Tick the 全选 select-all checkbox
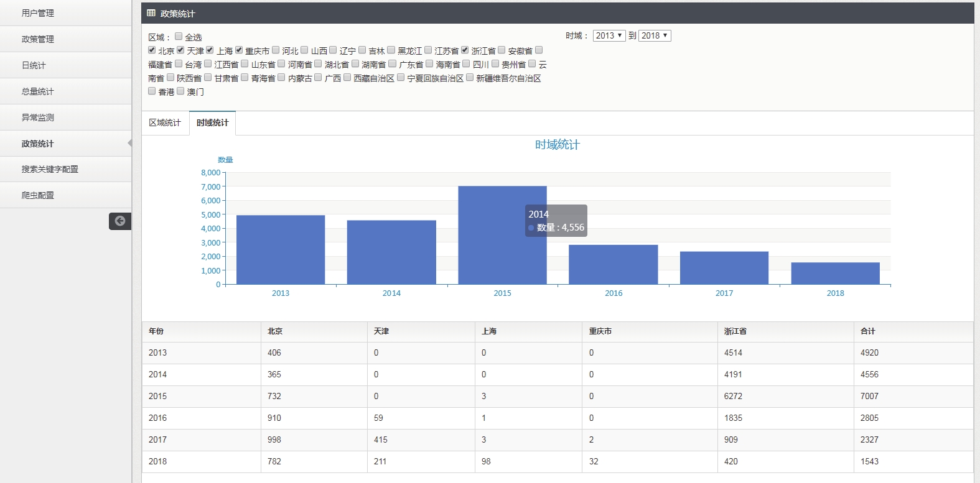Screen dimensions: 980x483 [179, 36]
